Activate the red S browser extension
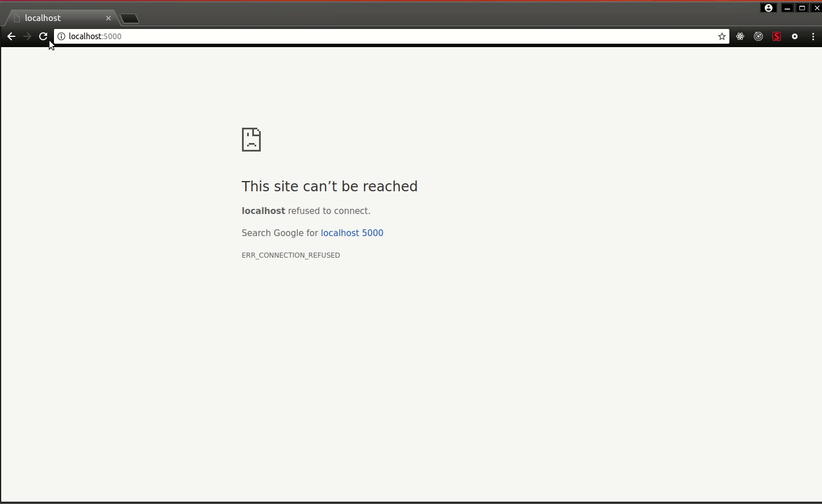 pyautogui.click(x=777, y=36)
